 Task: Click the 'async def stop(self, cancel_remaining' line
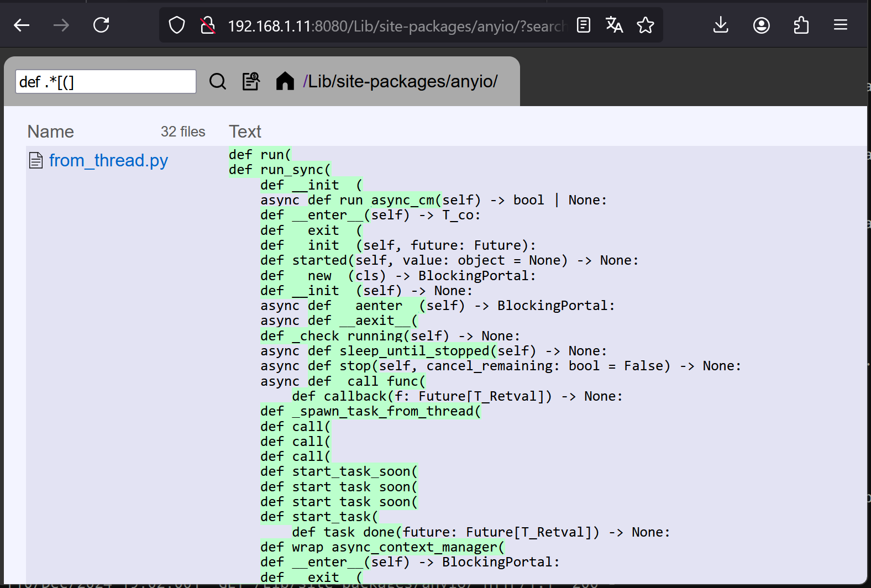point(501,366)
